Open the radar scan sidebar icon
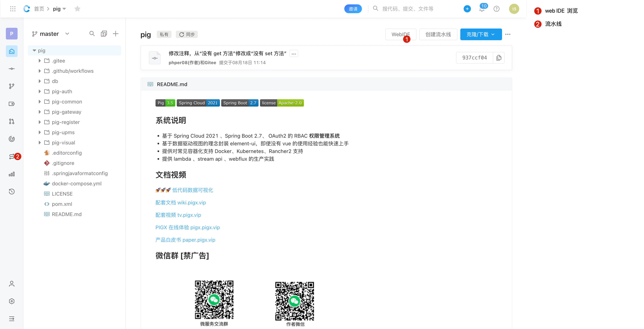The height and width of the screenshot is (329, 644). (x=12, y=139)
